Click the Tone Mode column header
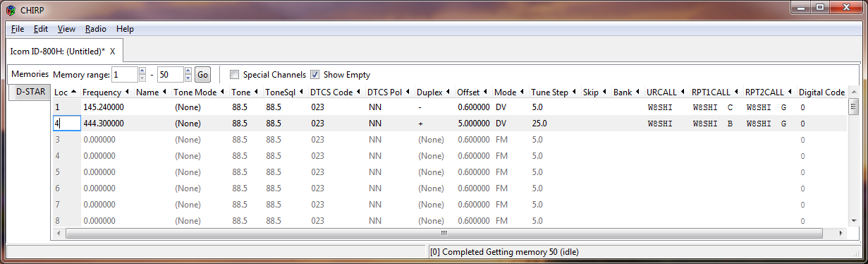Image resolution: width=868 pixels, height=264 pixels. 200,92
